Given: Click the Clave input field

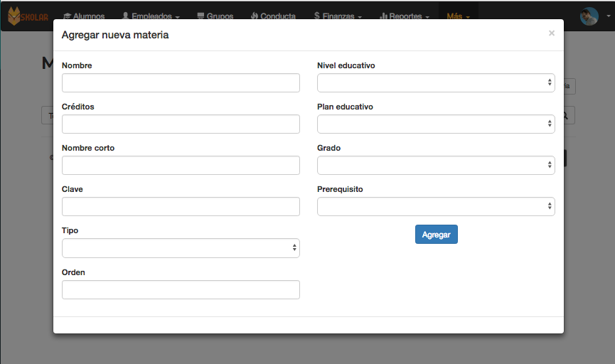Looking at the screenshot, I should coord(181,207).
